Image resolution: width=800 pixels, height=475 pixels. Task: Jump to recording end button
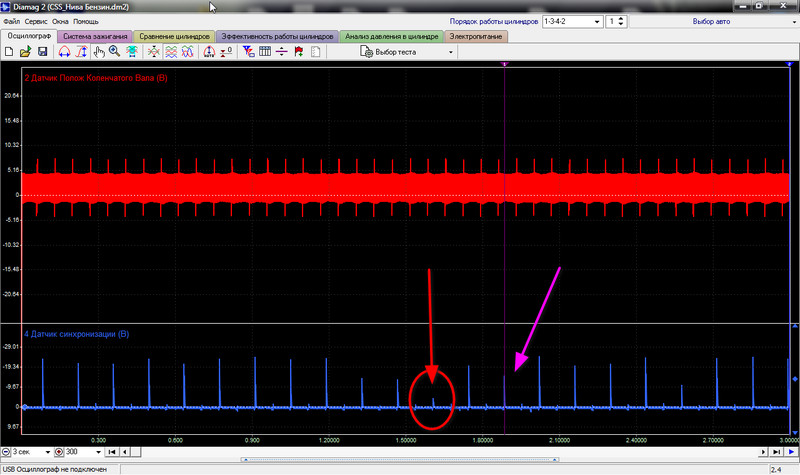point(776,452)
